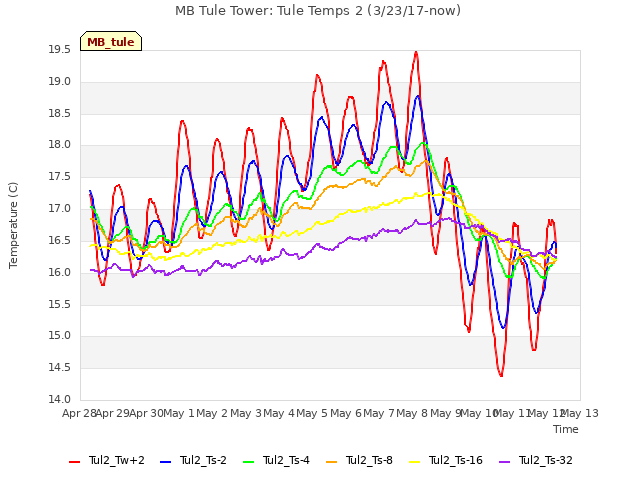This screenshot has height=480, width=640.
Task: Click the green Tul2_Ts-4 legend swatch
Action: coord(249,462)
